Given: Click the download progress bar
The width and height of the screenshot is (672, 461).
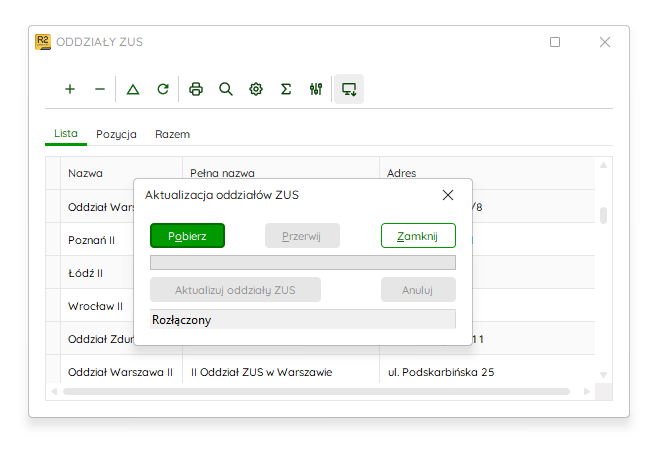Looking at the screenshot, I should 303,263.
